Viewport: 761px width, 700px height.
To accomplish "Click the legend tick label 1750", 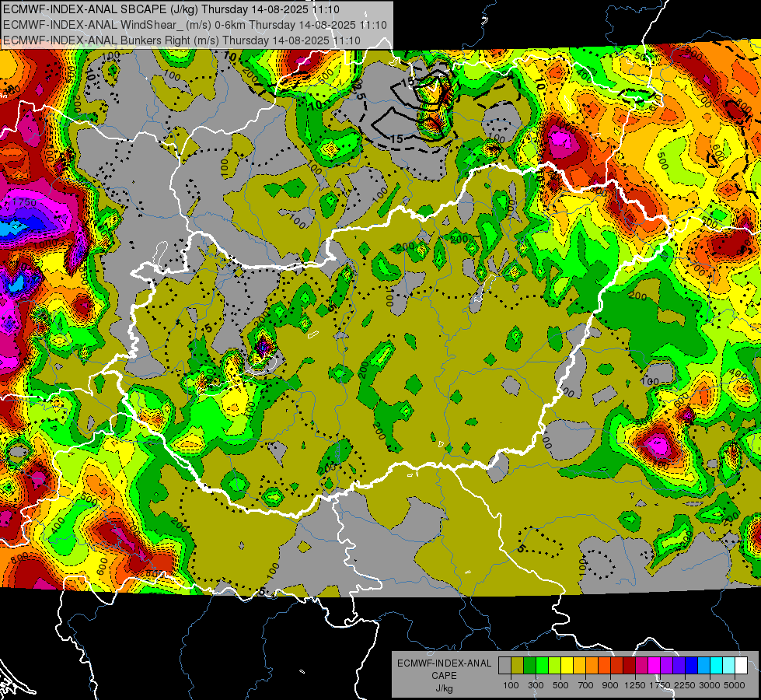I will coord(660,685).
